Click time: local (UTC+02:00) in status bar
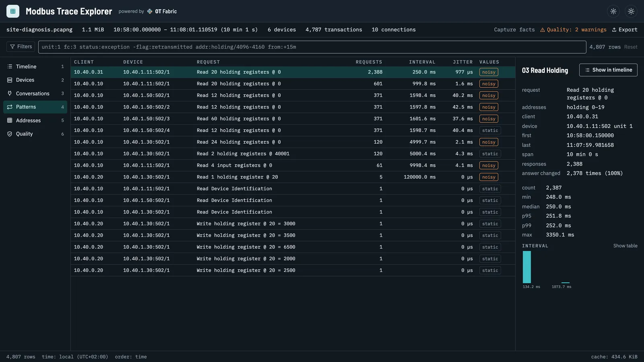Image resolution: width=644 pixels, height=362 pixels. pyautogui.click(x=75, y=357)
